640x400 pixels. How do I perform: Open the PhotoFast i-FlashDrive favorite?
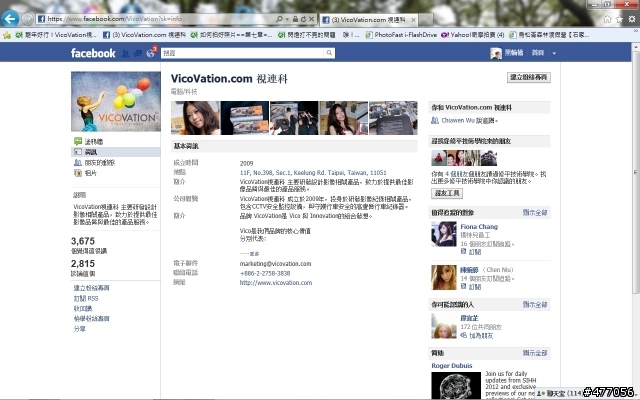pos(401,35)
